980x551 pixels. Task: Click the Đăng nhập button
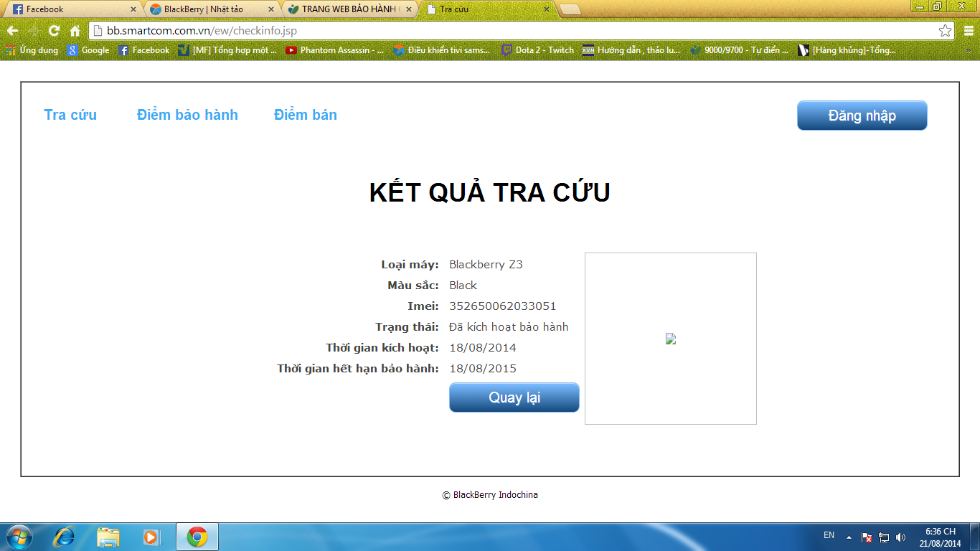click(x=862, y=116)
